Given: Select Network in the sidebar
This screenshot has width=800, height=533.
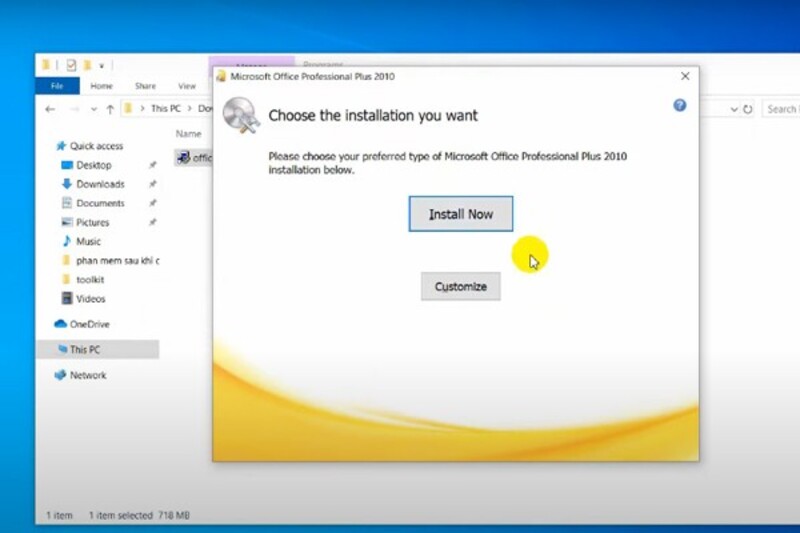Looking at the screenshot, I should point(87,375).
